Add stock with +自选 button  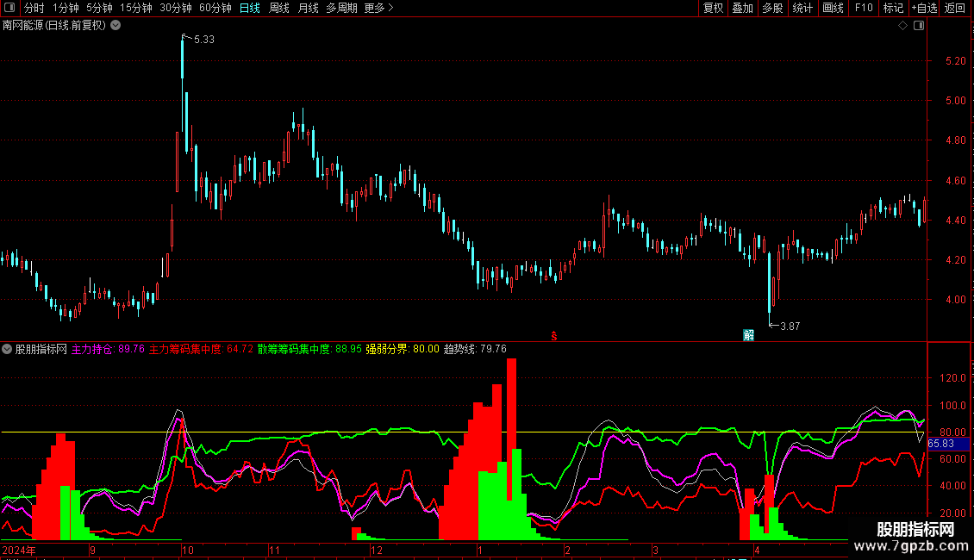pos(924,8)
